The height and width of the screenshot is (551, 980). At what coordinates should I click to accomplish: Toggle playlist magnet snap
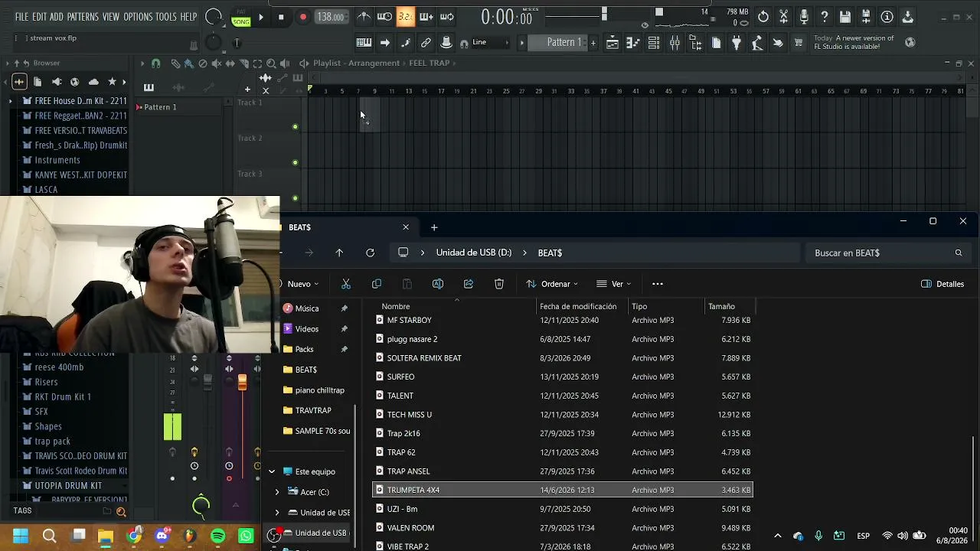(156, 64)
